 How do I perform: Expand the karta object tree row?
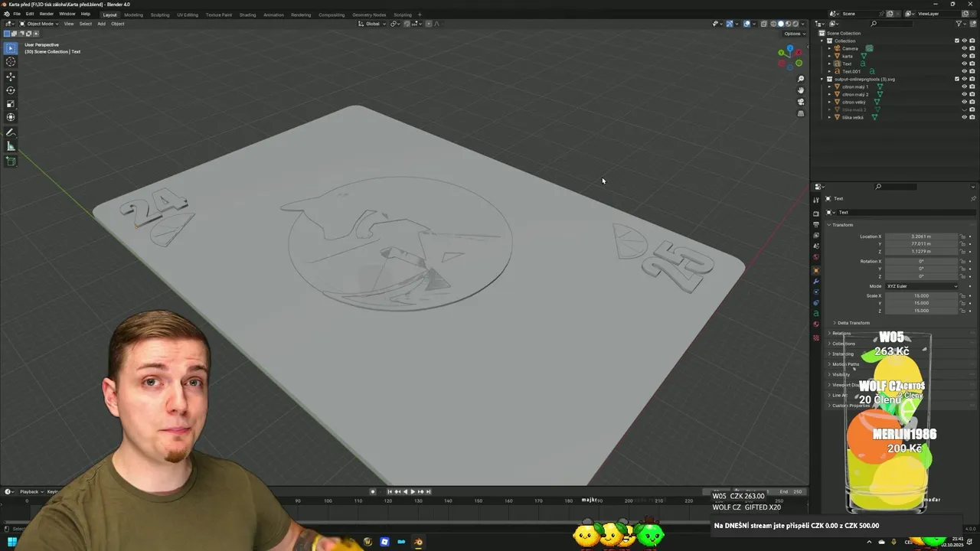pyautogui.click(x=829, y=56)
